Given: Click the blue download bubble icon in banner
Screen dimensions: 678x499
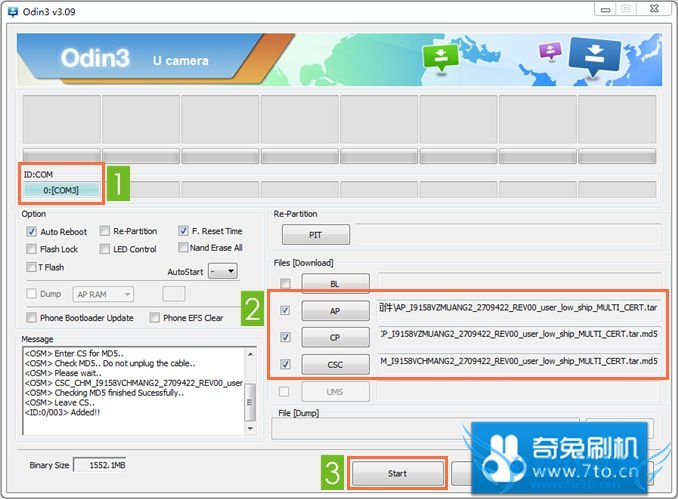Looking at the screenshot, I should [x=595, y=55].
